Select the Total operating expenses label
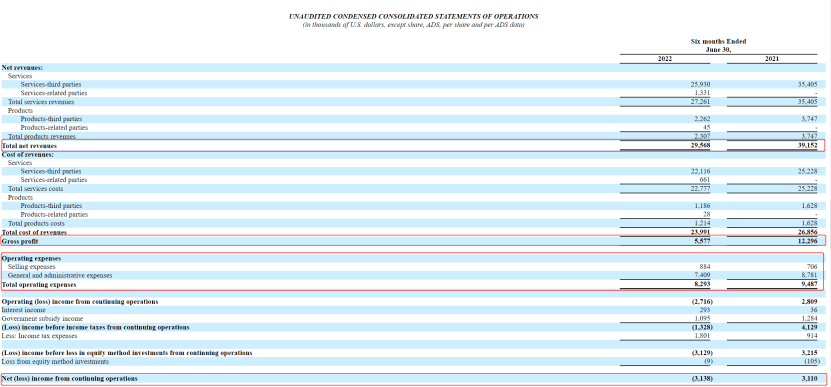Viewport: 831px width, 387px height. pyautogui.click(x=39, y=285)
